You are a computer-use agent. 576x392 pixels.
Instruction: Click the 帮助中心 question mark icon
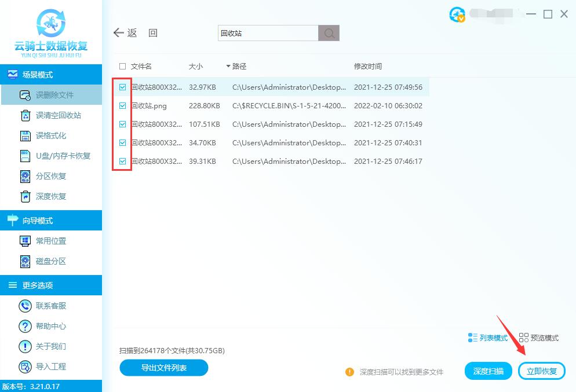[x=25, y=326]
